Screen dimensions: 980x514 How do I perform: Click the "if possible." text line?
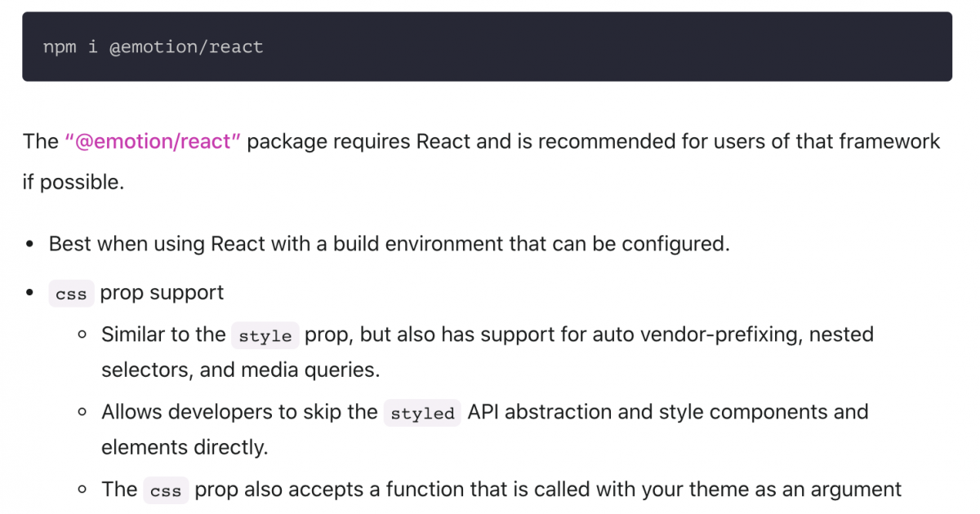(x=73, y=182)
